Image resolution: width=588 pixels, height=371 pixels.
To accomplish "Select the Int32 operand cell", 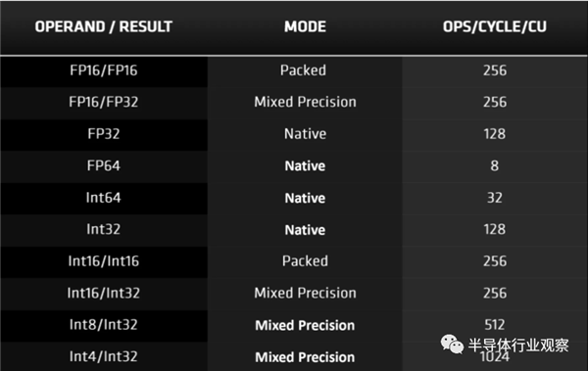I will (104, 229).
